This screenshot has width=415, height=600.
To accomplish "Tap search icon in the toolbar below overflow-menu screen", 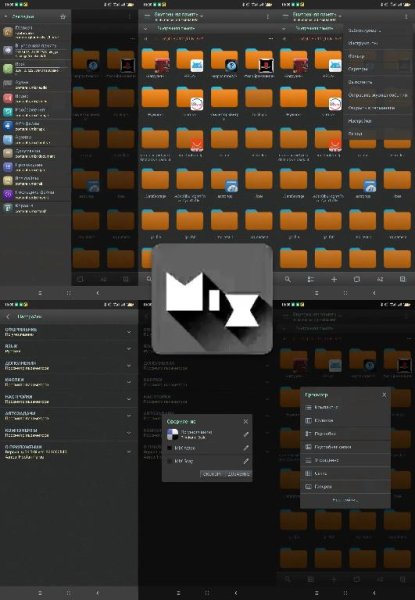I will click(288, 279).
